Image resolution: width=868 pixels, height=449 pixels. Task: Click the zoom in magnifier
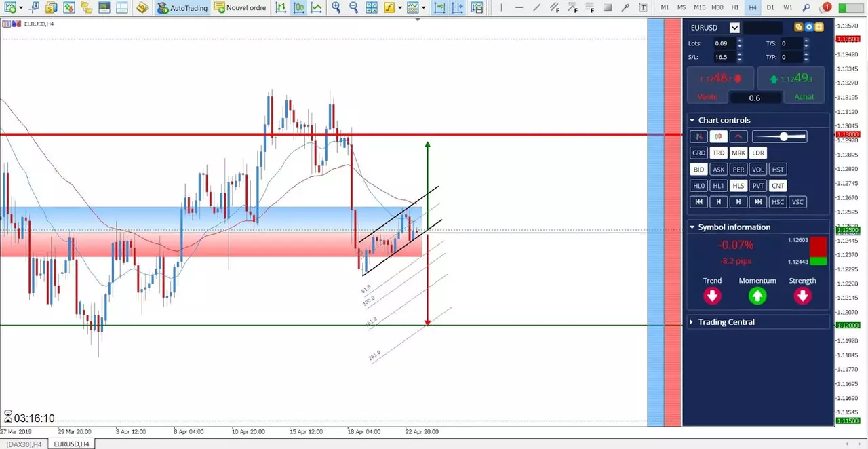pyautogui.click(x=336, y=7)
